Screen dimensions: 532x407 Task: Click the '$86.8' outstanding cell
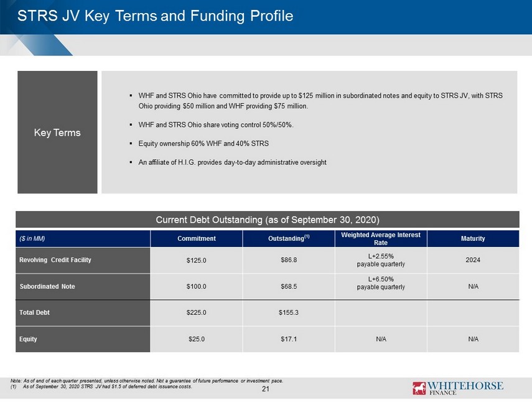[x=289, y=260]
